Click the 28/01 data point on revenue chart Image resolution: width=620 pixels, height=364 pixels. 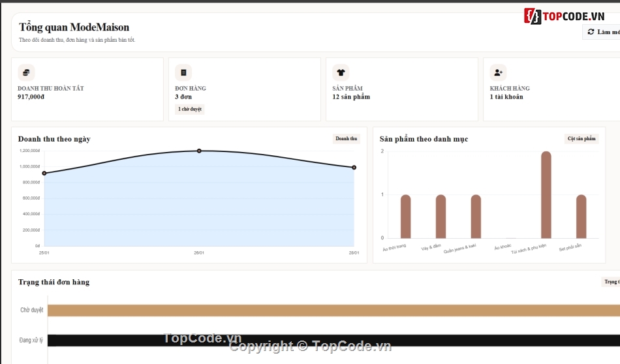354,168
